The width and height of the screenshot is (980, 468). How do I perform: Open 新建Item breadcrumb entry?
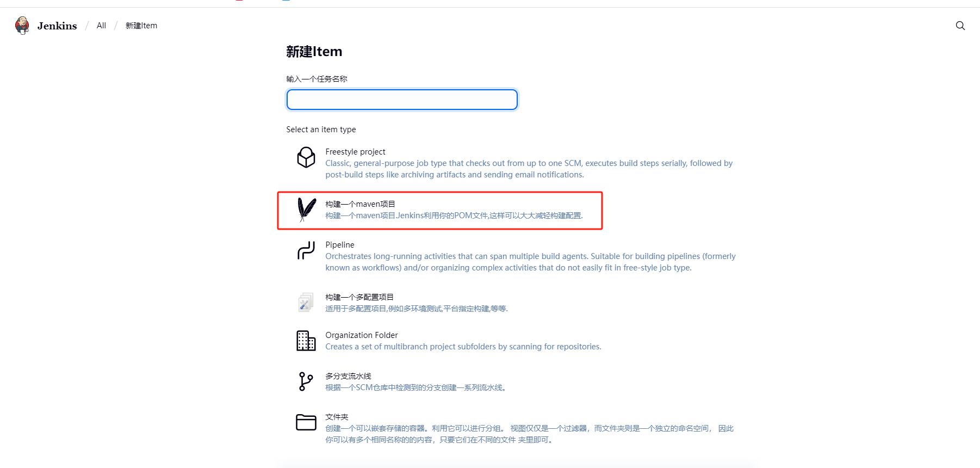tap(141, 26)
